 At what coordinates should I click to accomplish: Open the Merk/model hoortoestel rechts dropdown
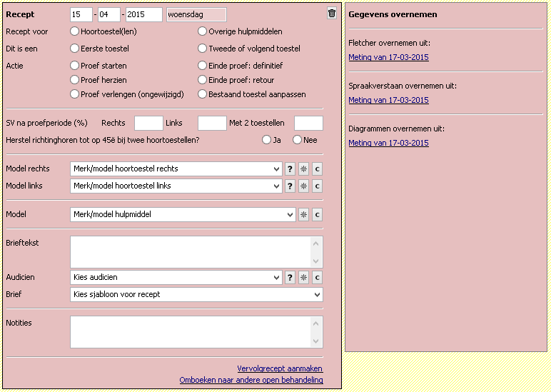176,169
